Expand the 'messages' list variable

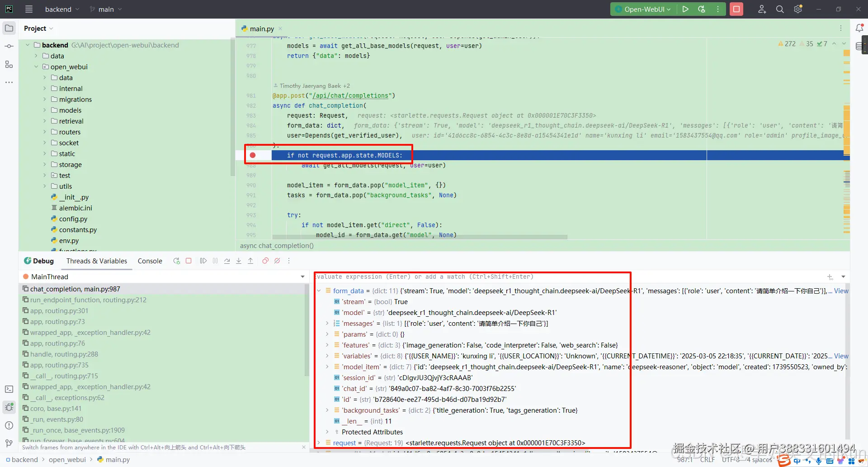point(327,324)
